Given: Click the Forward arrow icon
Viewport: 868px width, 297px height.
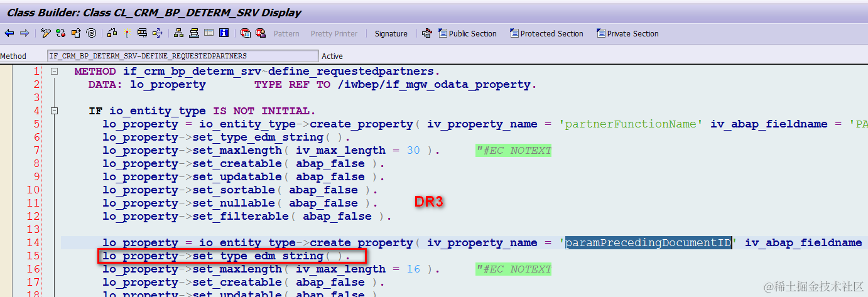Looking at the screenshot, I should point(24,33).
